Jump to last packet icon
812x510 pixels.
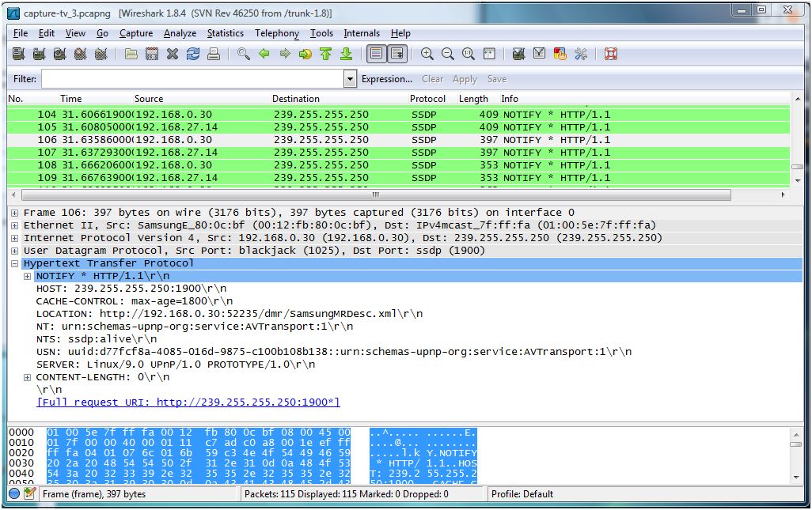[x=347, y=54]
